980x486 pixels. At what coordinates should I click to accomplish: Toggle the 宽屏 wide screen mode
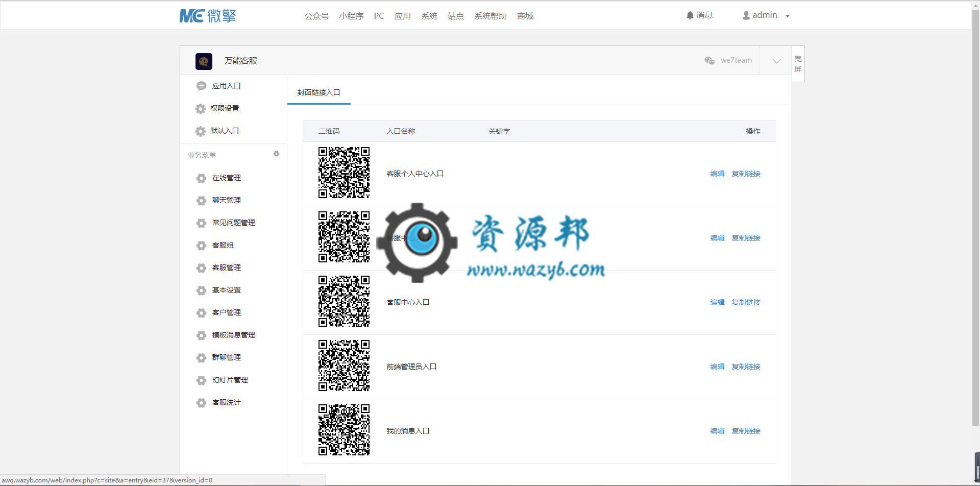(798, 64)
